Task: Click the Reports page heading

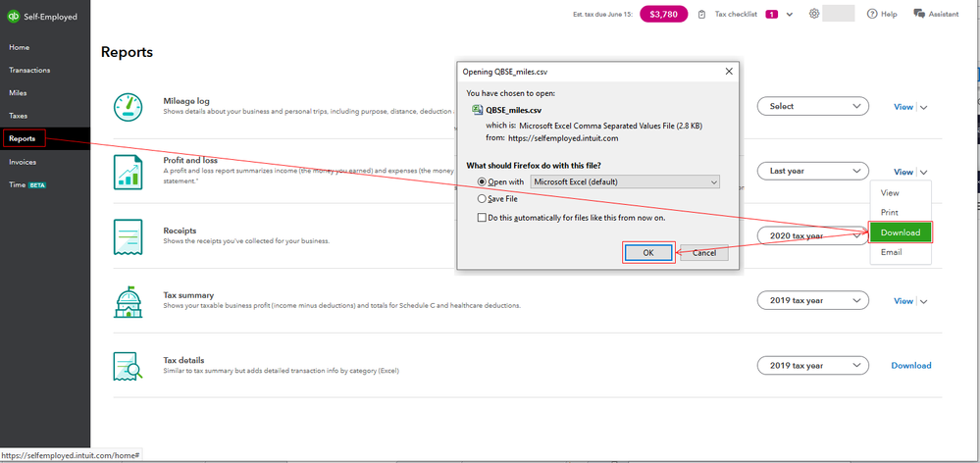Action: (x=127, y=53)
